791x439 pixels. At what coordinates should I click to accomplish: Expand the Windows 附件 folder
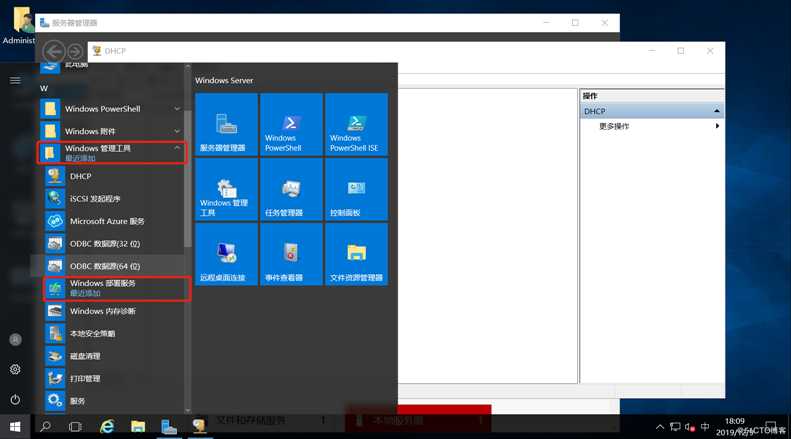112,131
